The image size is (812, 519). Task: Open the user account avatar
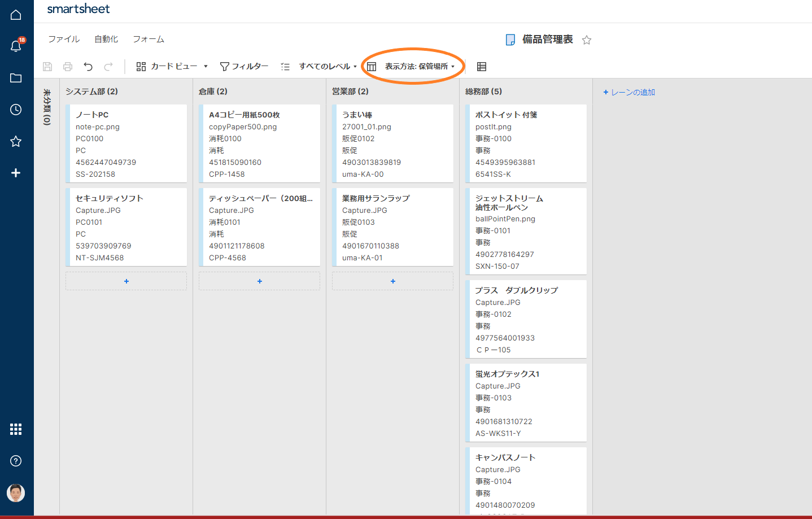16,493
